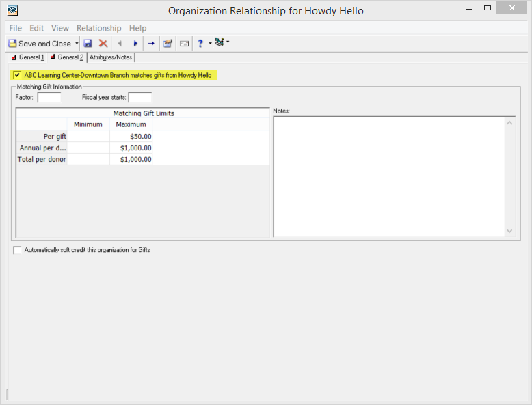Viewport: 532px width, 405px height.
Task: Click the Matching Gift Limits grid title
Action: coord(144,113)
